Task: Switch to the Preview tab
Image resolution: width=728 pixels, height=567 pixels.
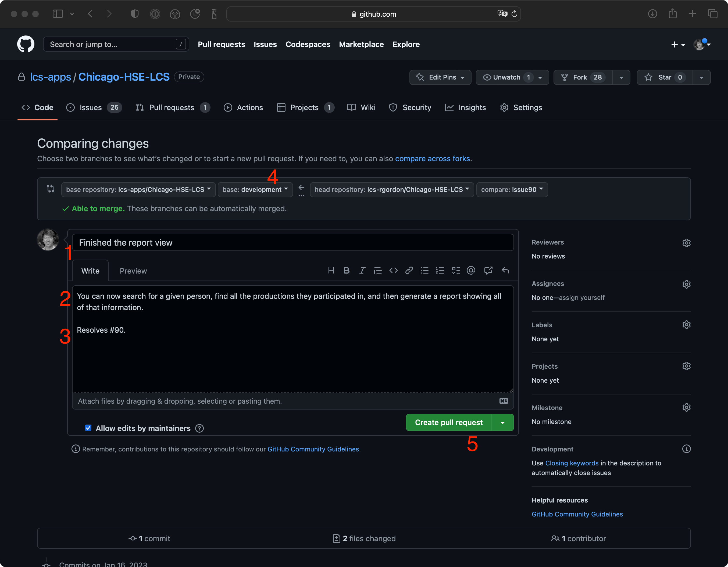Action: click(133, 271)
